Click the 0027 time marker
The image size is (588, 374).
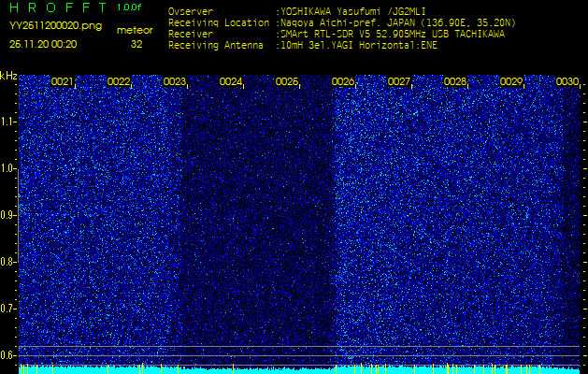(x=398, y=81)
